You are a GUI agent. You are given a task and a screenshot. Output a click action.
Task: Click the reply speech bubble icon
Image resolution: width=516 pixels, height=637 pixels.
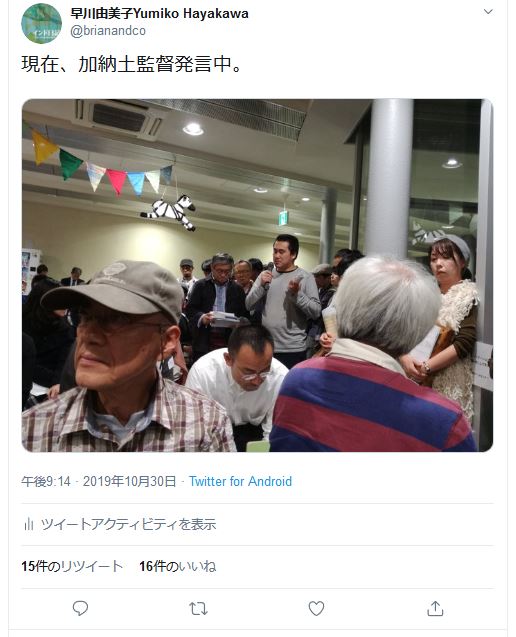pyautogui.click(x=80, y=608)
